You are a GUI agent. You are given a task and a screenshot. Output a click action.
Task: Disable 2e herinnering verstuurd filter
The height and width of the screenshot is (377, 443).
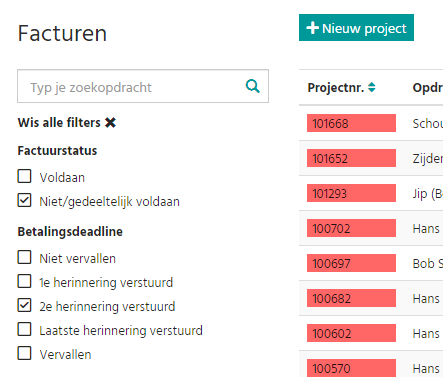click(24, 305)
